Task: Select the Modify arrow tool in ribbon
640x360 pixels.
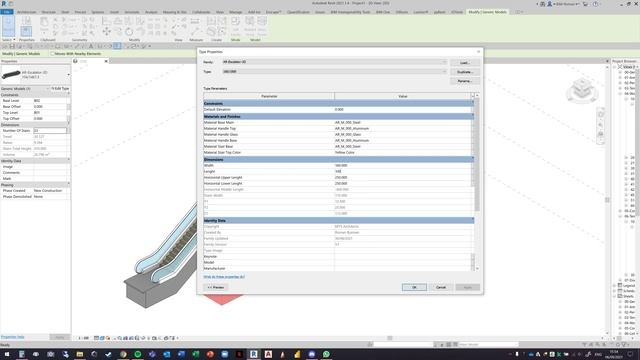Action: click(8, 27)
